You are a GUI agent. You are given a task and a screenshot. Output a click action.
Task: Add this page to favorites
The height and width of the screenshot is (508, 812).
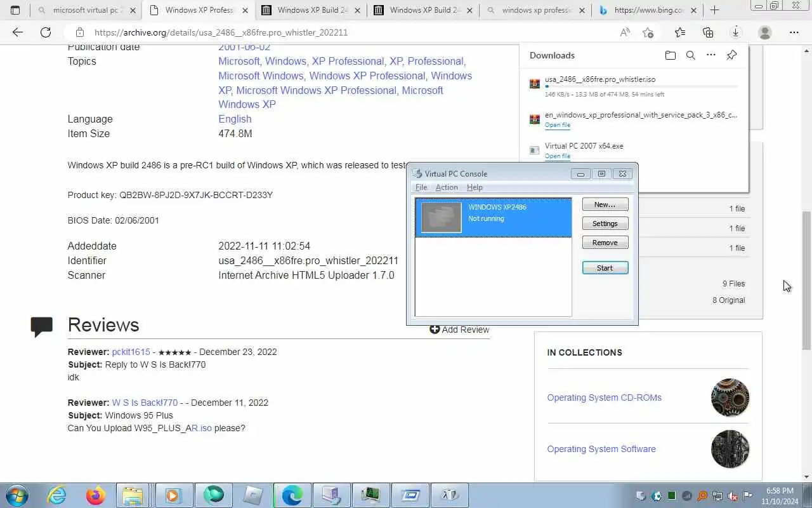tap(648, 32)
